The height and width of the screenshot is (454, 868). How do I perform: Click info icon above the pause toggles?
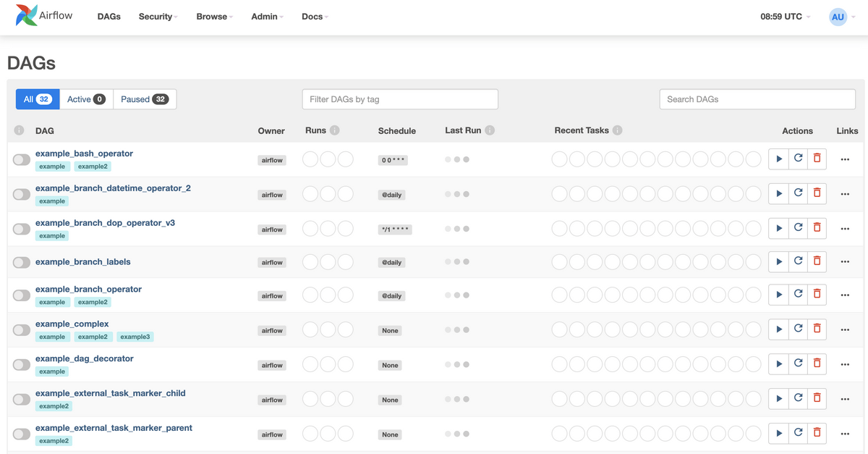coord(20,130)
